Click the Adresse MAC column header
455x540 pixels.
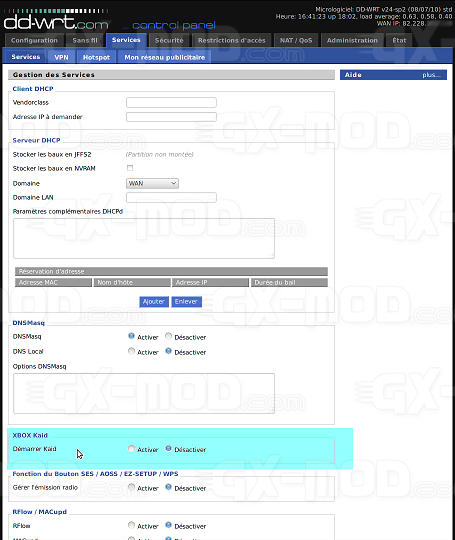click(53, 282)
